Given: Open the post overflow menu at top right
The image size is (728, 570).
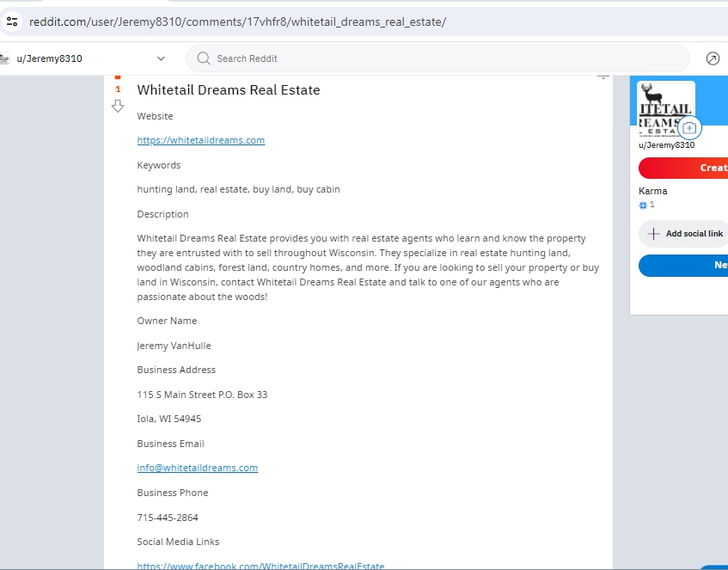Looking at the screenshot, I should tap(603, 77).
